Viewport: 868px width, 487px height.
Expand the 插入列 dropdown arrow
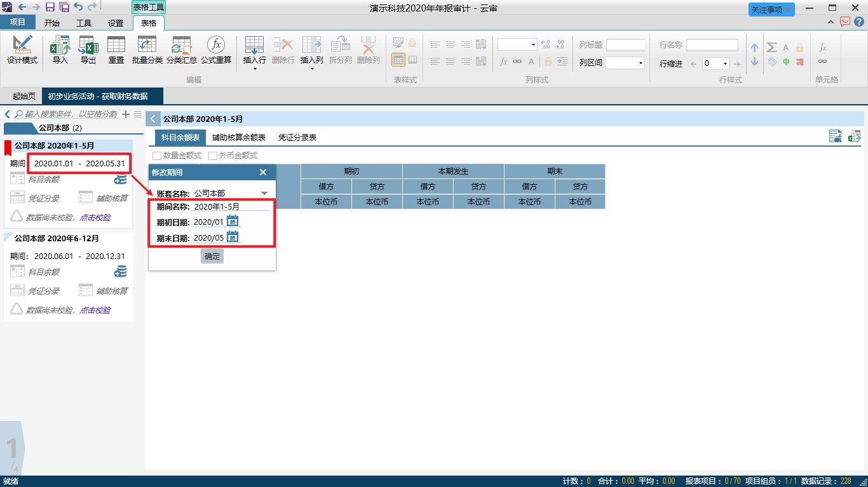coord(311,69)
